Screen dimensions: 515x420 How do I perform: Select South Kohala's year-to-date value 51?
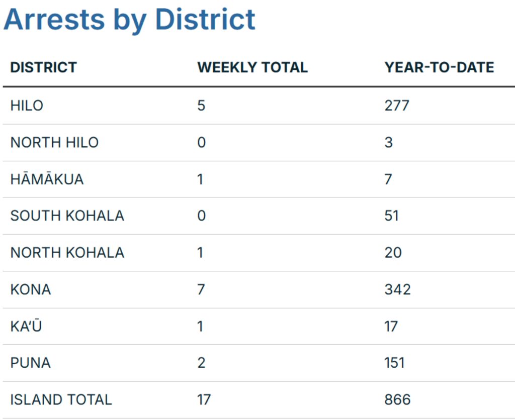coord(391,216)
